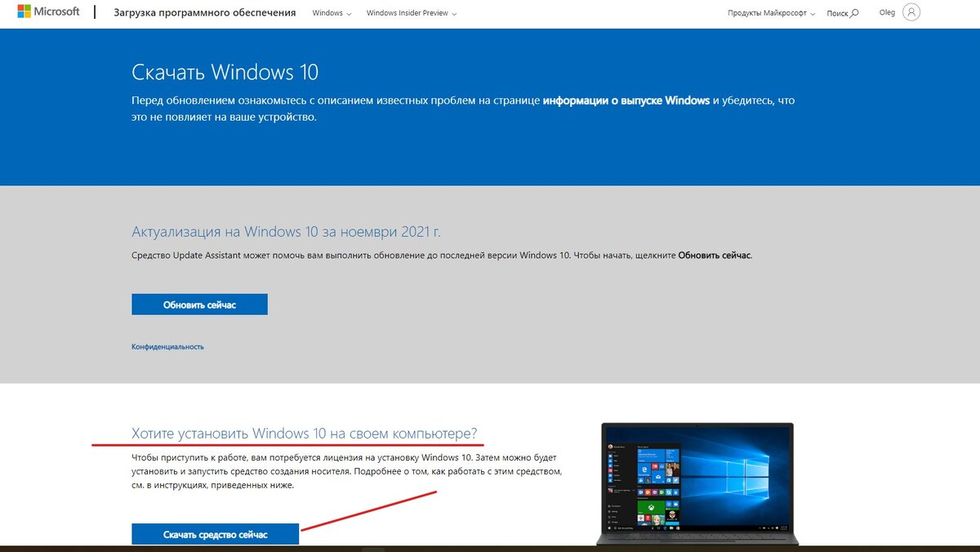Click the Oleg account name
Image resolution: width=980 pixels, height=552 pixels.
(887, 12)
